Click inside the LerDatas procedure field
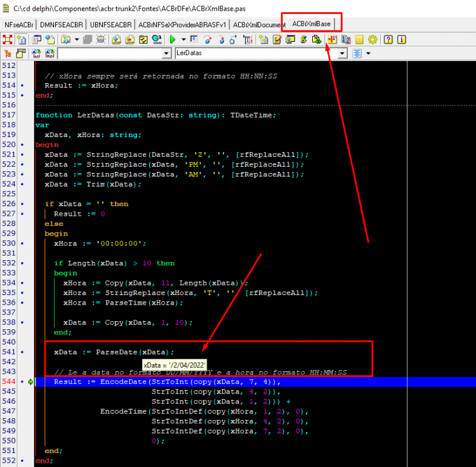 pyautogui.click(x=256, y=53)
